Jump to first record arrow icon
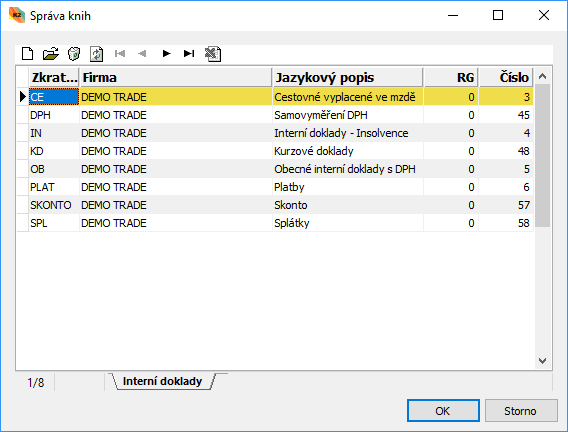 click(120, 54)
